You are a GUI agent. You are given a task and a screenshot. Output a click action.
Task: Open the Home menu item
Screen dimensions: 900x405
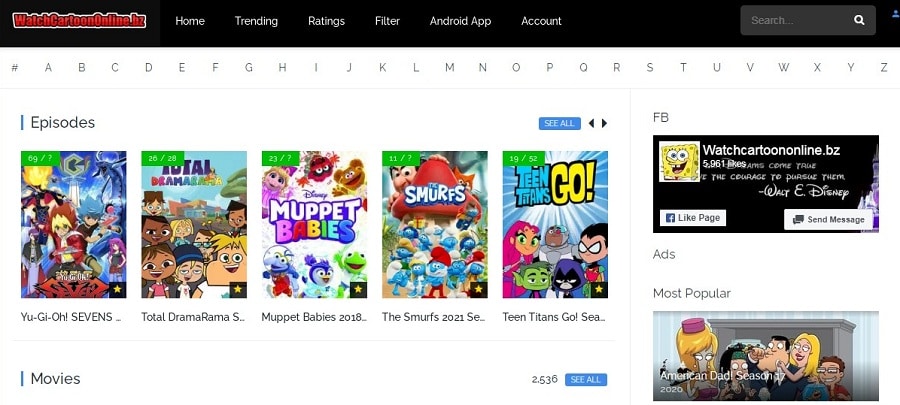(190, 21)
